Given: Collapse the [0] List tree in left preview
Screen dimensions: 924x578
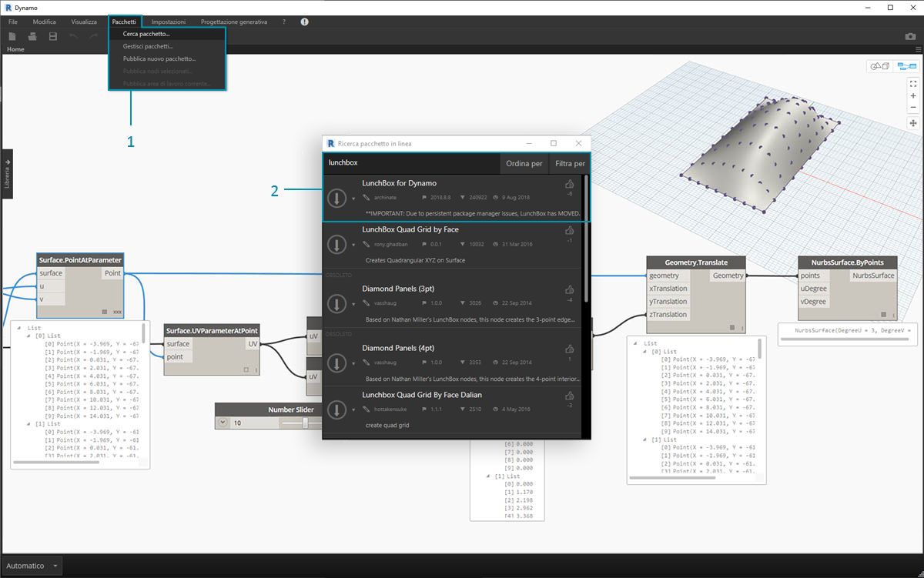Looking at the screenshot, I should coord(29,336).
